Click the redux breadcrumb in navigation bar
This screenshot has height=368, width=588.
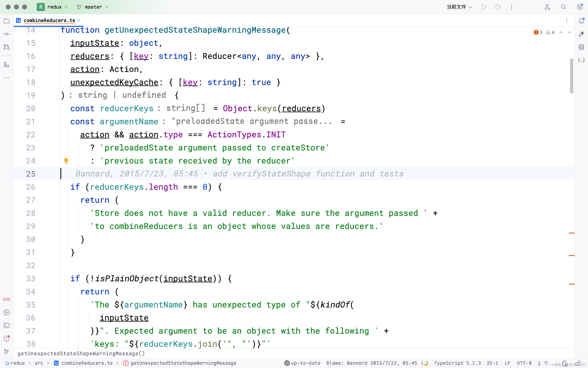(x=16, y=363)
